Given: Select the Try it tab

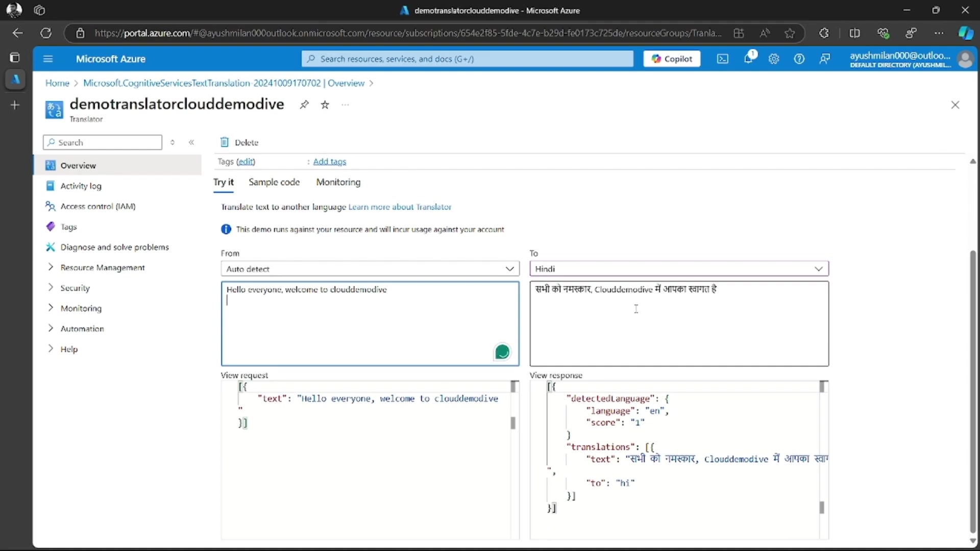Looking at the screenshot, I should pos(224,182).
